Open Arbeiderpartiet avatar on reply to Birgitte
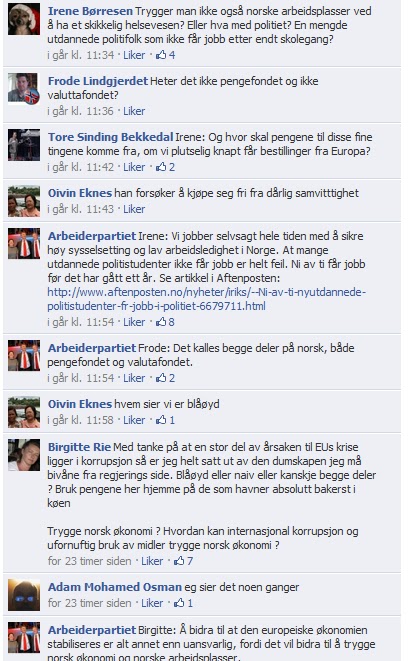 24,637
